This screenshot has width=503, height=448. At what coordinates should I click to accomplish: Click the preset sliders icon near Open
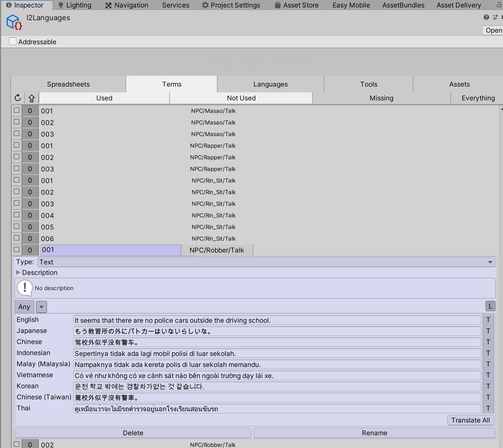495,17
